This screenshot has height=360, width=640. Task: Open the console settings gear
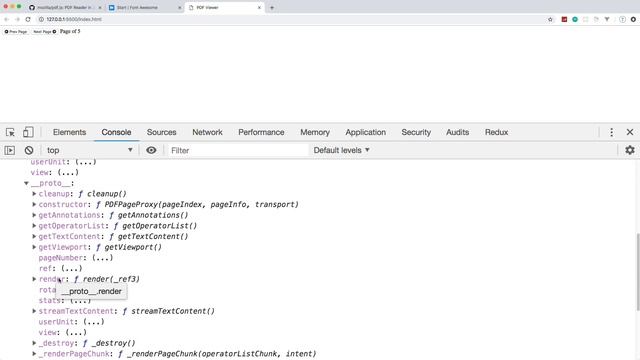(630, 150)
